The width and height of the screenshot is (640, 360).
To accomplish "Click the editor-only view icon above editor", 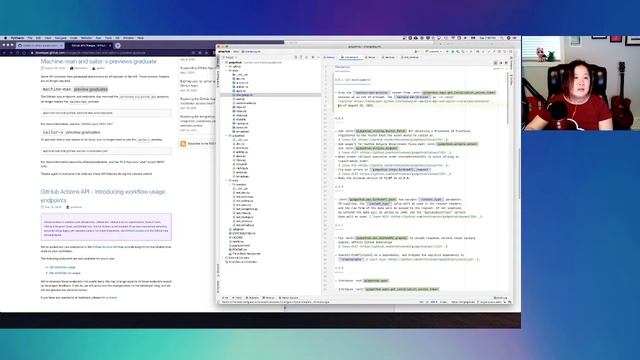I will click(495, 63).
